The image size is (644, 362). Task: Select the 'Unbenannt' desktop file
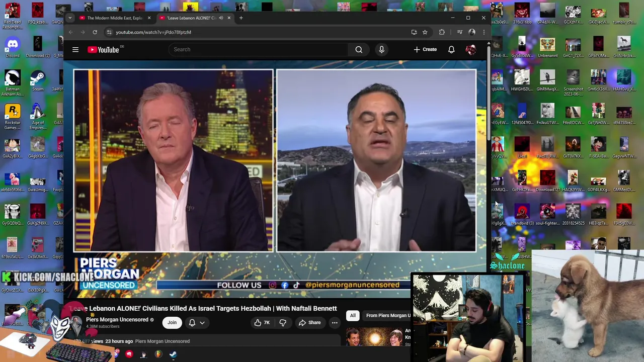point(547,48)
